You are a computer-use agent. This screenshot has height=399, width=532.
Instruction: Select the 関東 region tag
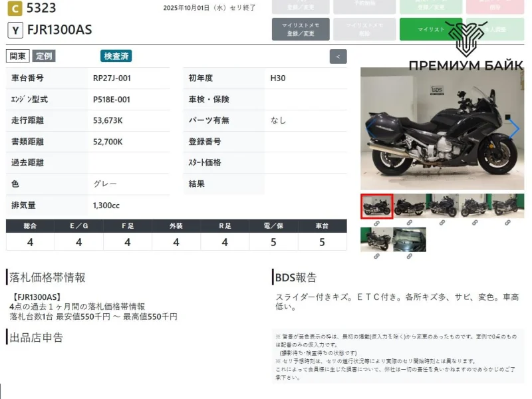coord(18,57)
